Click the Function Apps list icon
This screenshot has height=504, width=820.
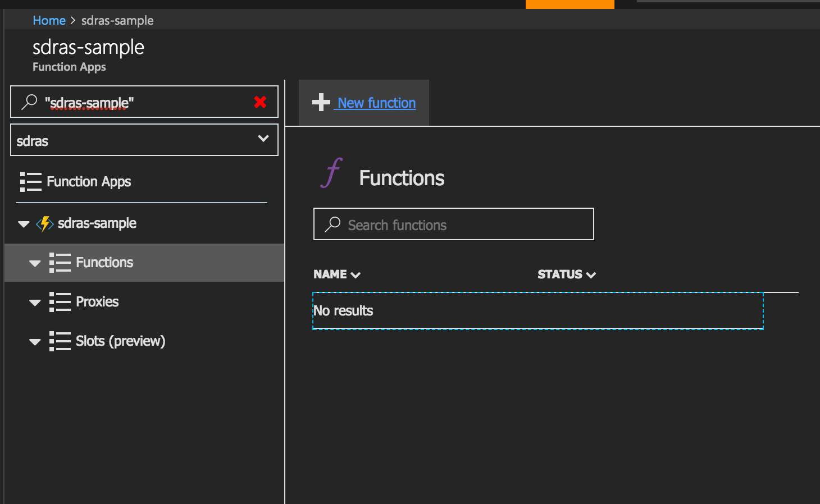(31, 182)
